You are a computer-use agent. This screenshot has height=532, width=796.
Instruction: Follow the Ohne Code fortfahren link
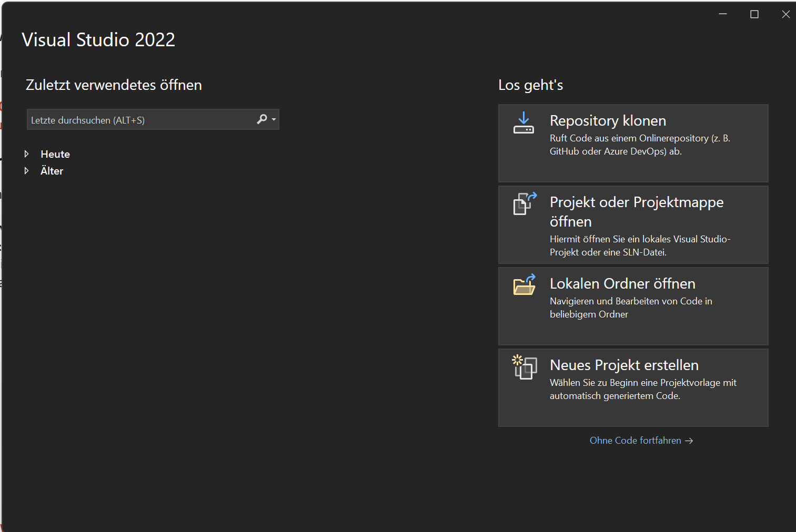tap(635, 441)
